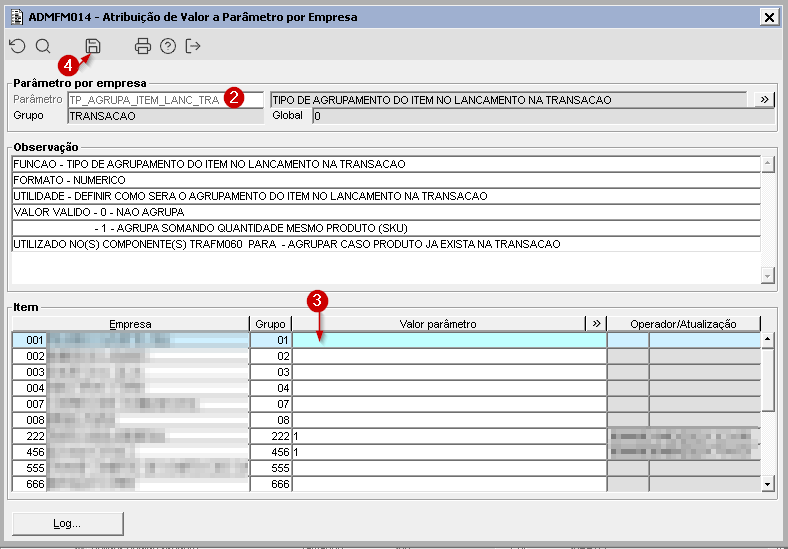The width and height of the screenshot is (788, 549).
Task: Click Grupo cell 02
Action: [x=271, y=356]
